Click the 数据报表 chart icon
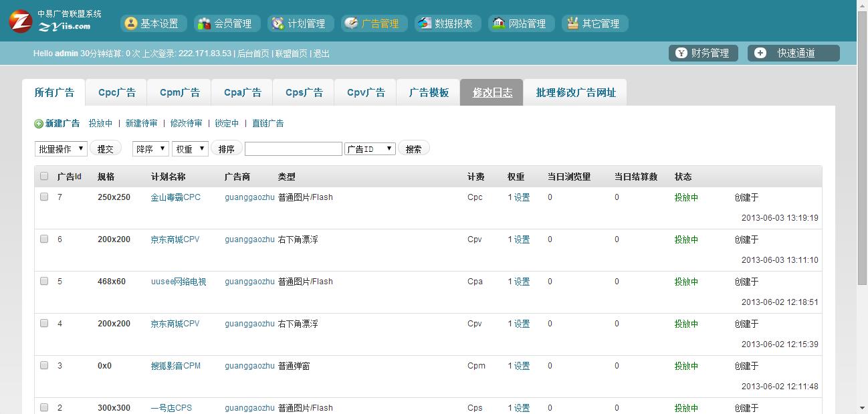Screen dimensions: 868x414 tap(425, 23)
